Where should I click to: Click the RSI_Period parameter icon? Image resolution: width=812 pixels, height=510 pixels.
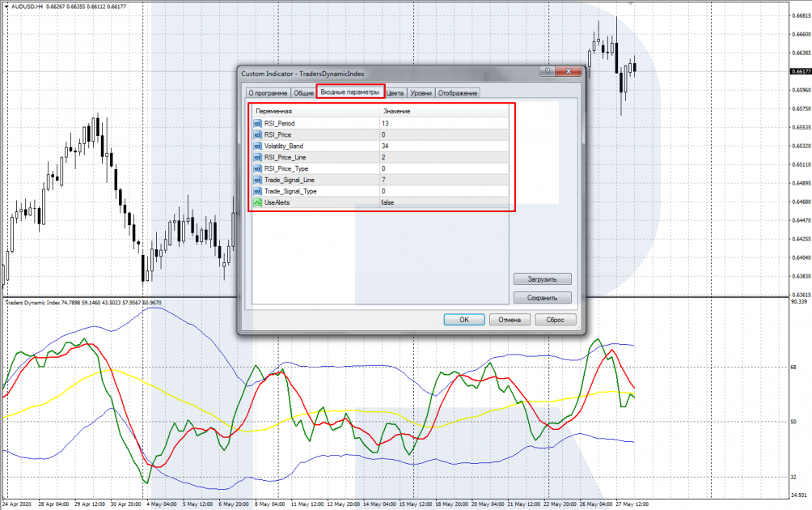(257, 123)
